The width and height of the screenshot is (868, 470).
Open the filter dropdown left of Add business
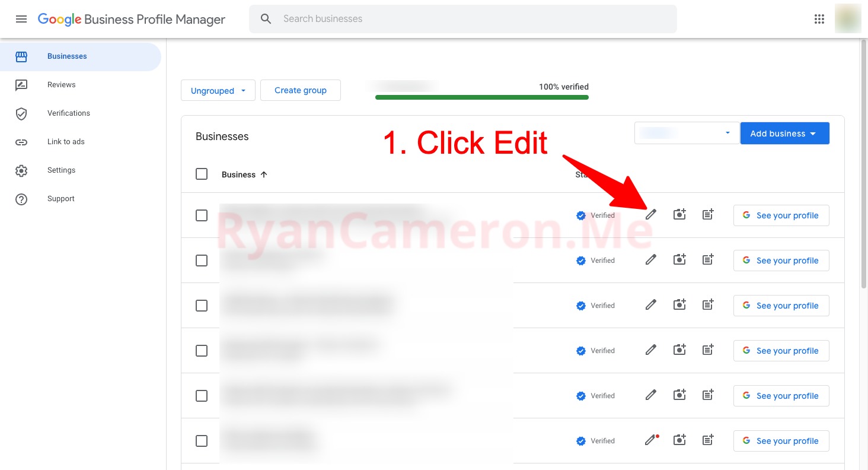(x=686, y=134)
